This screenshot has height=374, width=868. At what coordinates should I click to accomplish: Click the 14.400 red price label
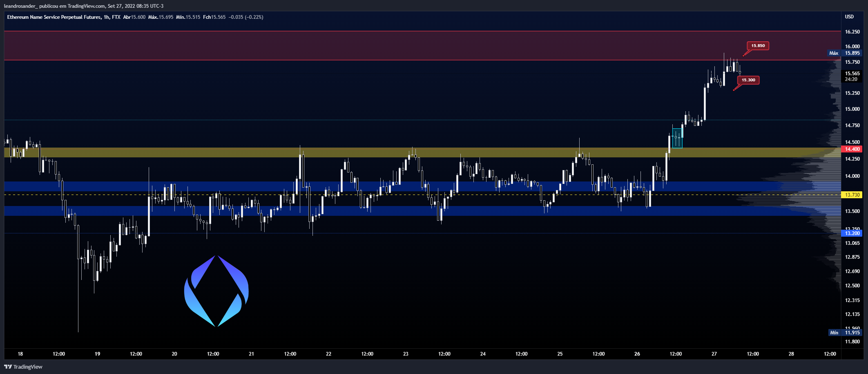(852, 149)
